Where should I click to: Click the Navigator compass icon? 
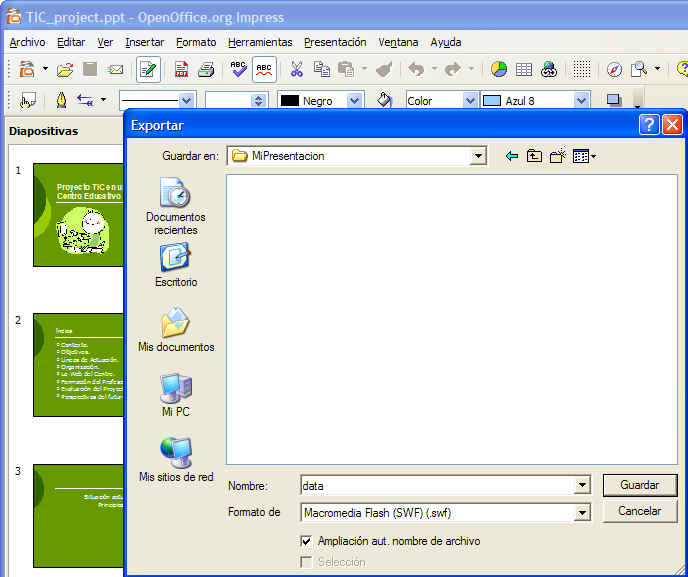[614, 69]
